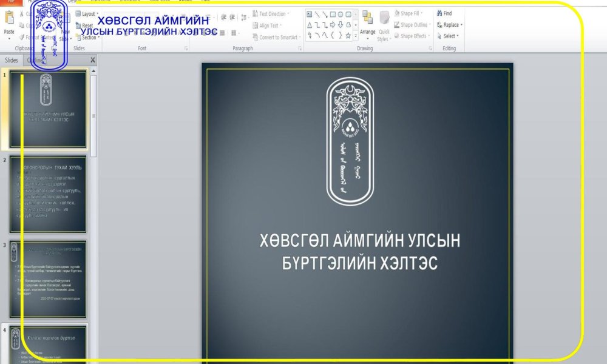The height and width of the screenshot is (364, 607).
Task: Switch to the Slides tab in the pane
Action: tap(11, 60)
